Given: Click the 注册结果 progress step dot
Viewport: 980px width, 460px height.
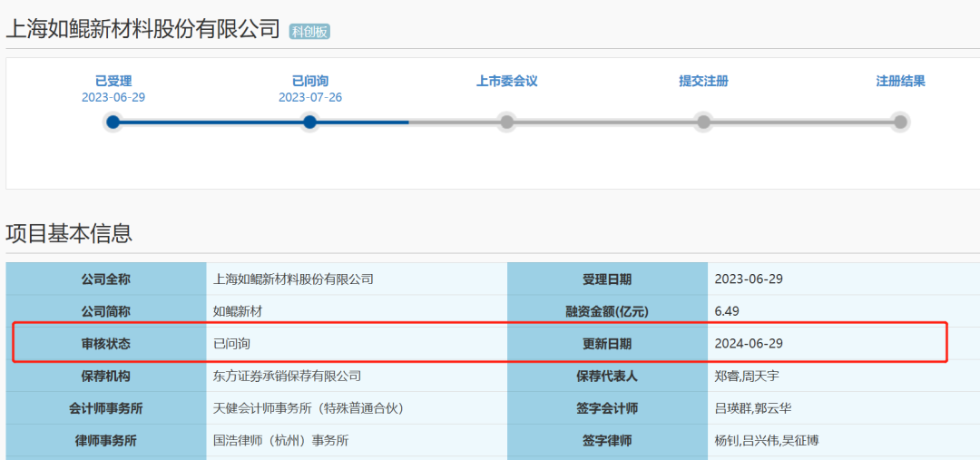Looking at the screenshot, I should coord(900,122).
